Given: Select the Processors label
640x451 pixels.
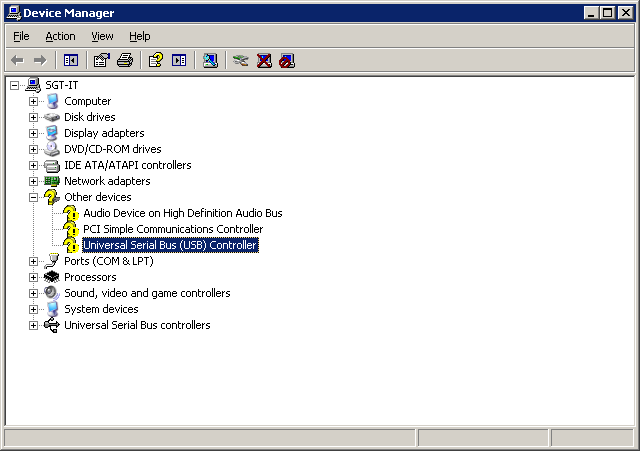Looking at the screenshot, I should click(90, 277).
